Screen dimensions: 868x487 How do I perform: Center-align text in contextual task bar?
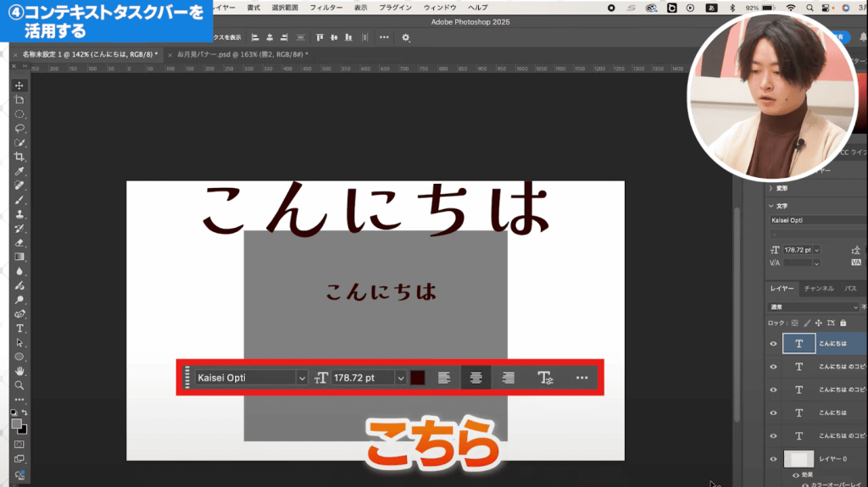point(476,378)
